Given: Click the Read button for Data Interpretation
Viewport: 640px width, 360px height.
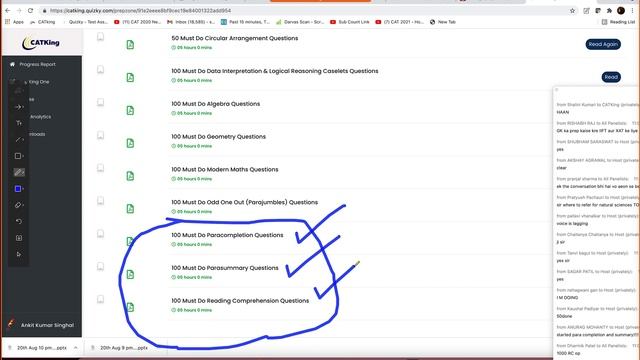Looking at the screenshot, I should pyautogui.click(x=611, y=77).
